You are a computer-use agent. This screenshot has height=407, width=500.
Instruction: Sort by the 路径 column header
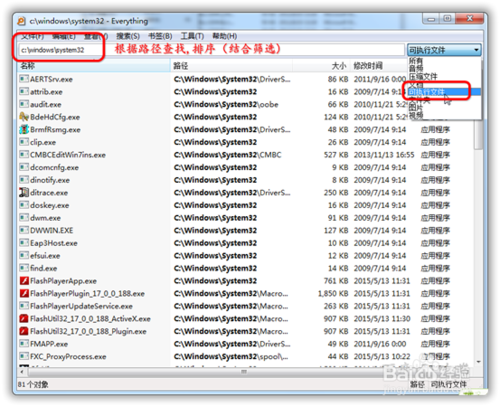click(x=231, y=66)
